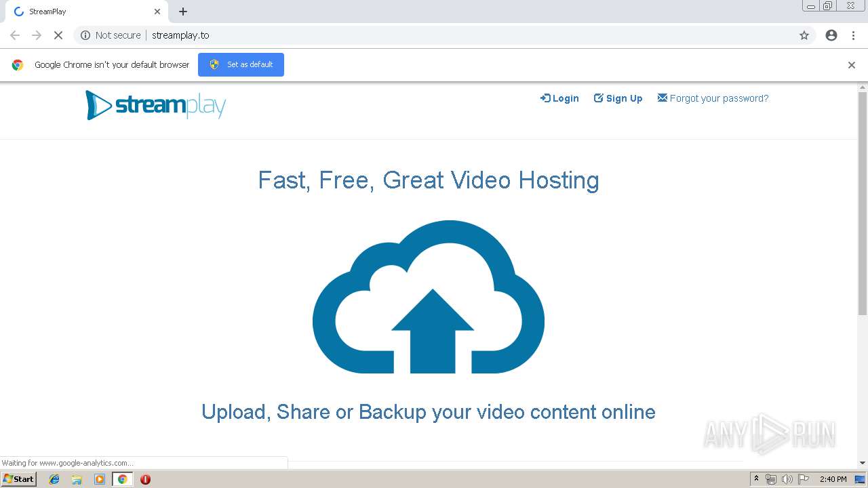868x488 pixels.
Task: Click the Fast, Free, Great Video Hosting heading
Action: (429, 180)
